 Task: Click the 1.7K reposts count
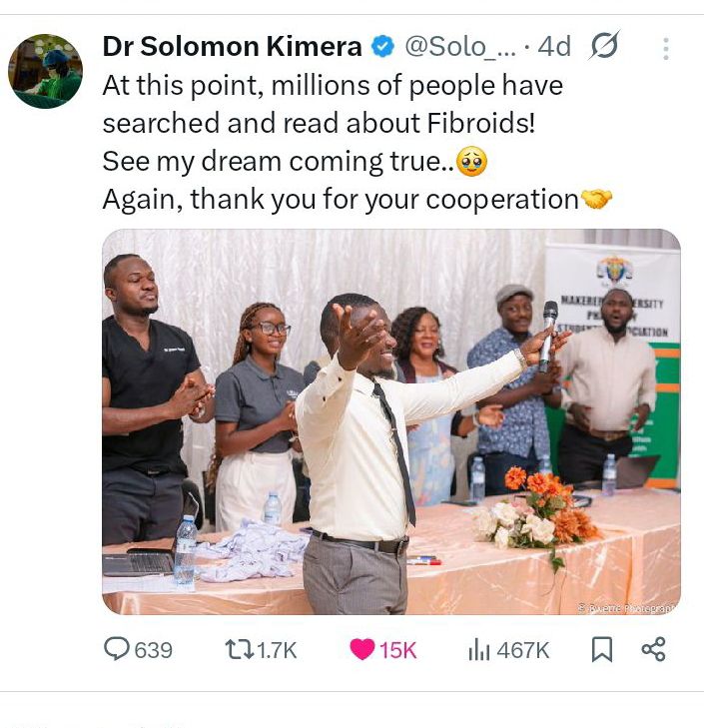click(277, 650)
